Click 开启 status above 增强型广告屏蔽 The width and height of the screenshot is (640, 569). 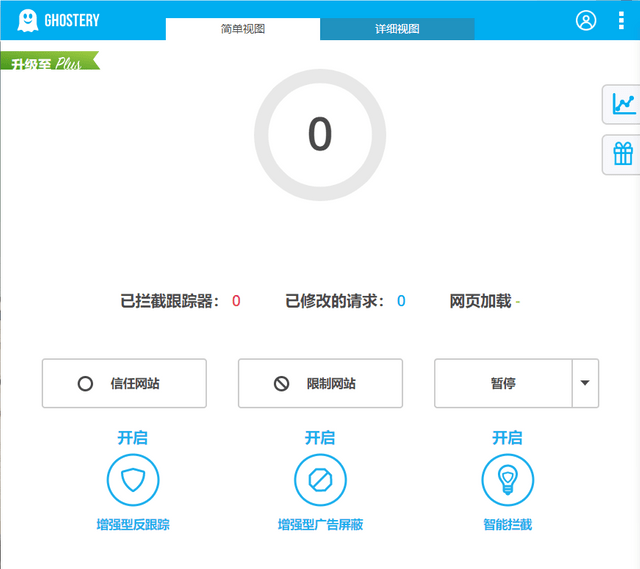click(x=320, y=438)
